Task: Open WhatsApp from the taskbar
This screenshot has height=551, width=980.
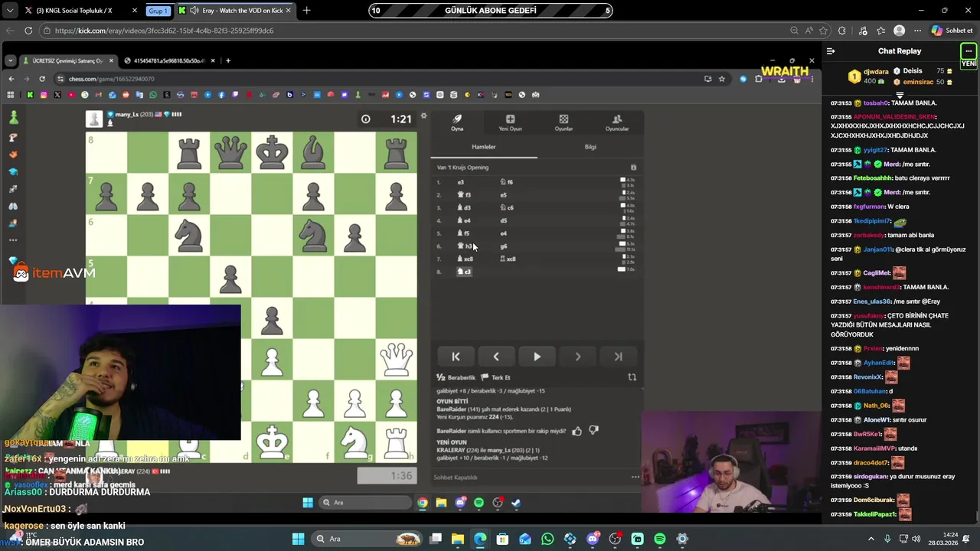Action: (x=547, y=539)
